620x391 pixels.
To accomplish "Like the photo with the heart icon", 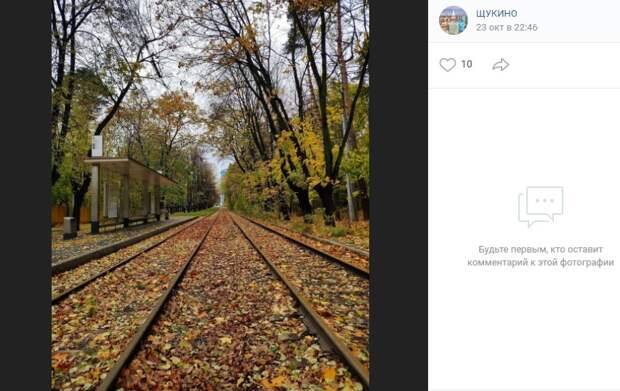I will tap(448, 64).
